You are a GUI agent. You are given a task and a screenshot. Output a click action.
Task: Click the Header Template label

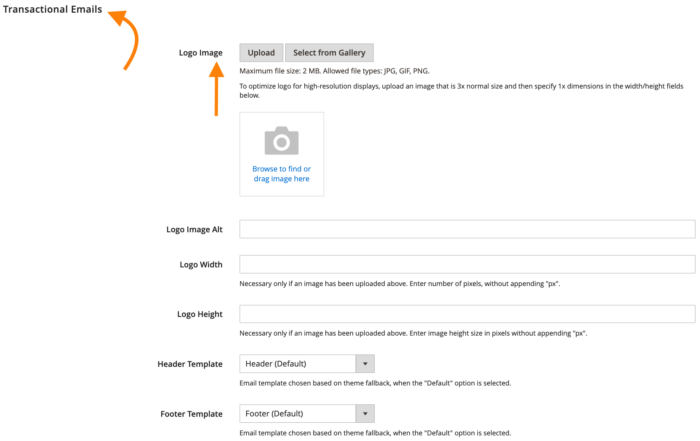(x=190, y=364)
